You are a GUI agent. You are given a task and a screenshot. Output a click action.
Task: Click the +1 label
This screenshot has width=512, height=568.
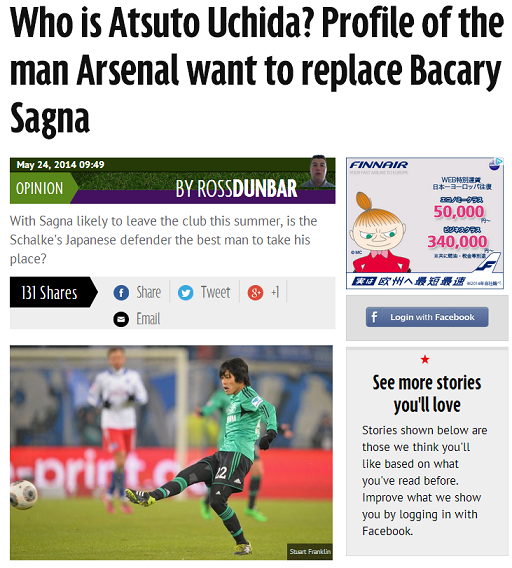tap(275, 292)
